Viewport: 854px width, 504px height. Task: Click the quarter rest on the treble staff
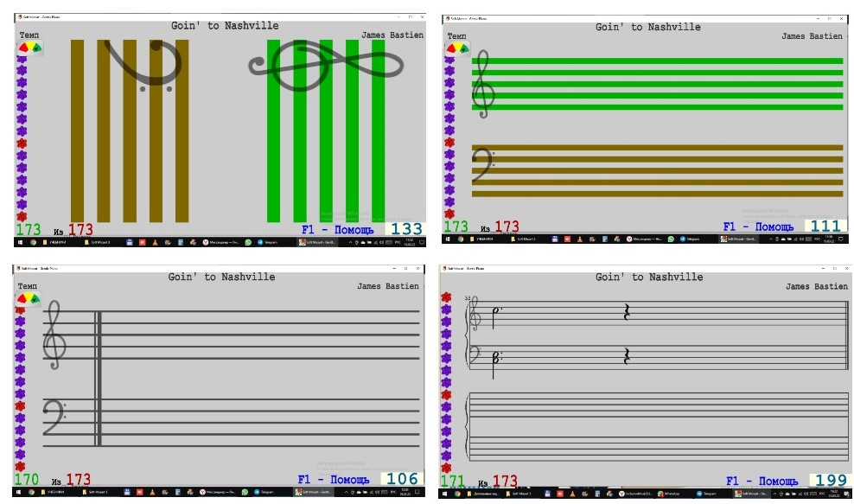tap(627, 312)
